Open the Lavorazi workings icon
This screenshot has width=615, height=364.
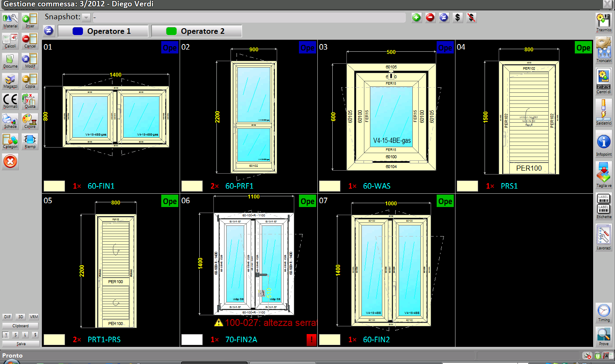click(x=604, y=238)
